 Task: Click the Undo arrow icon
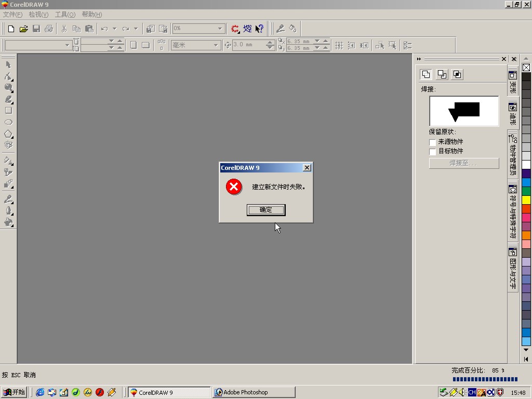tap(104, 29)
